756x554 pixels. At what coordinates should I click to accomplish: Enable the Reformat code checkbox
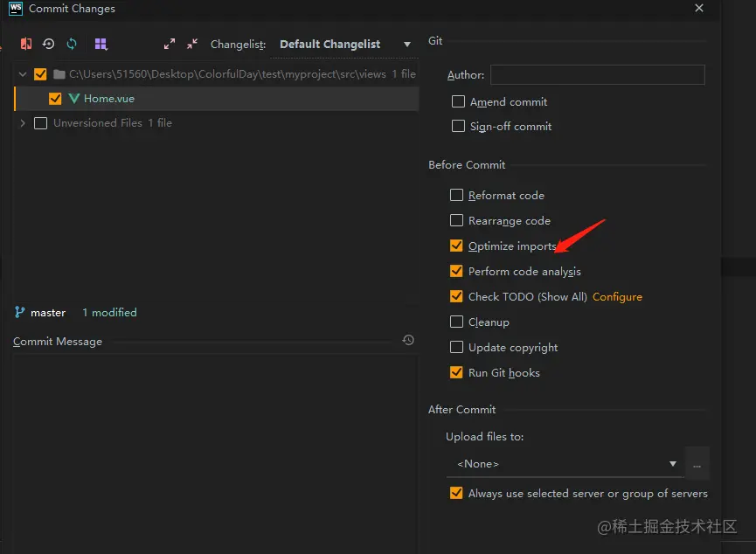456,196
